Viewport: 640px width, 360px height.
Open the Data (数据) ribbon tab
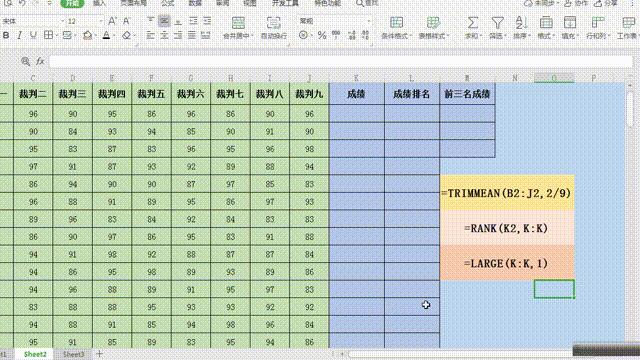[x=195, y=3]
